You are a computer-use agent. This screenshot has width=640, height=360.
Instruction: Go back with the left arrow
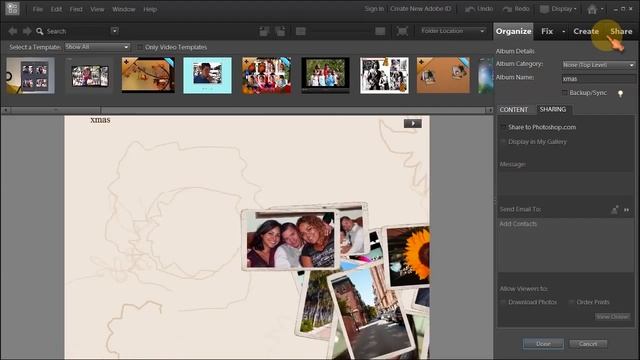click(x=13, y=31)
